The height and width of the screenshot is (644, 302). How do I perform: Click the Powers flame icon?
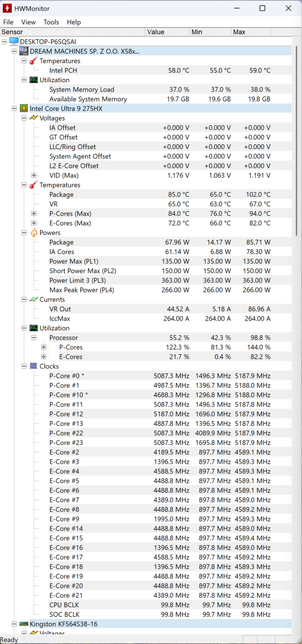34,232
